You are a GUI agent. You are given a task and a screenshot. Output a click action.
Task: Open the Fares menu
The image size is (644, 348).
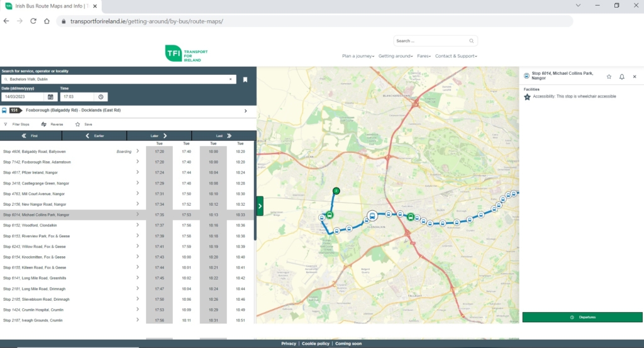(x=425, y=56)
